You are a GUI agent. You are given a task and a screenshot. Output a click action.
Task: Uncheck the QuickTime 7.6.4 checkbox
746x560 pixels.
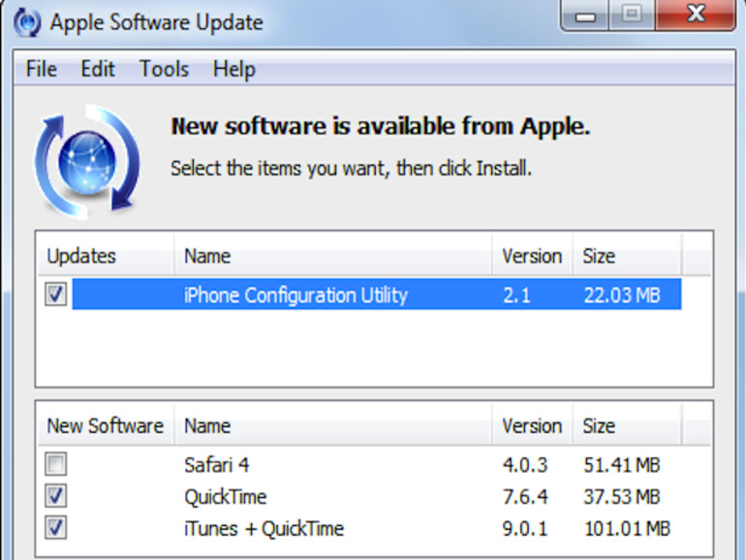(x=55, y=496)
